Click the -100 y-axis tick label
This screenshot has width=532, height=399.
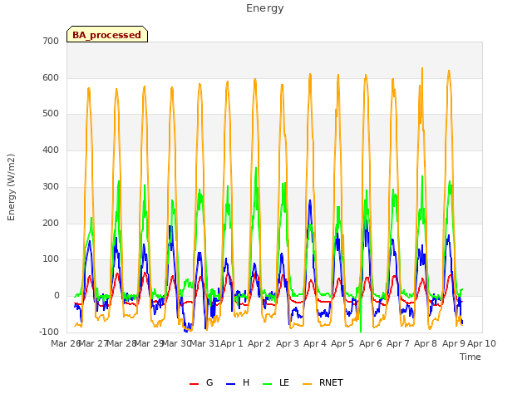[x=49, y=332]
